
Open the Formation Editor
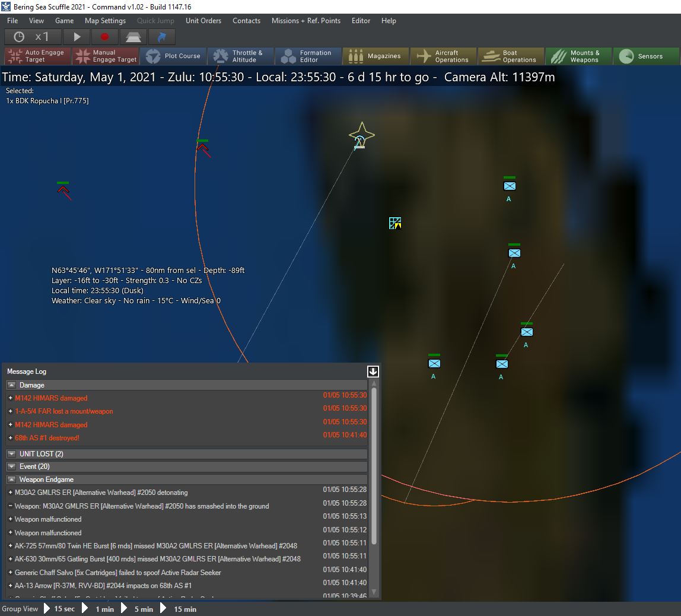click(308, 56)
